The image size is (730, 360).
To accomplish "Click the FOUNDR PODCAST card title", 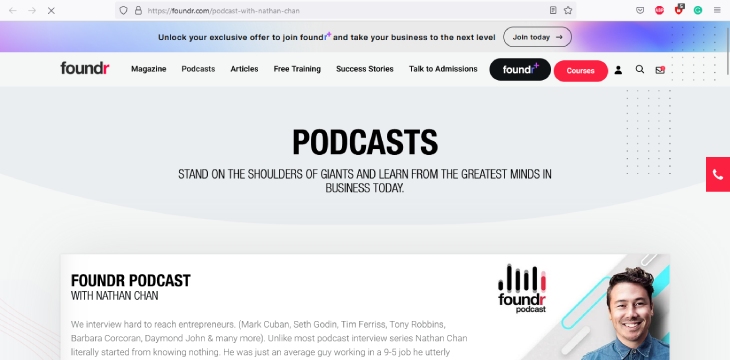I will (x=131, y=281).
